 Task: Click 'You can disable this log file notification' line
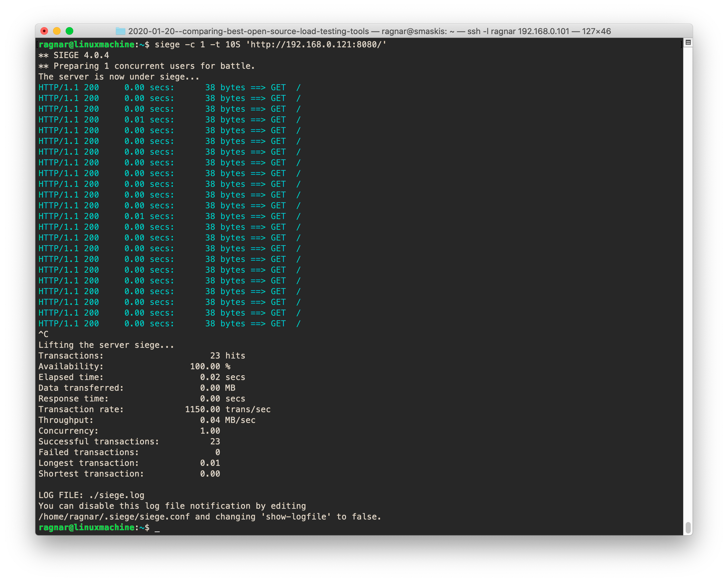pos(172,506)
